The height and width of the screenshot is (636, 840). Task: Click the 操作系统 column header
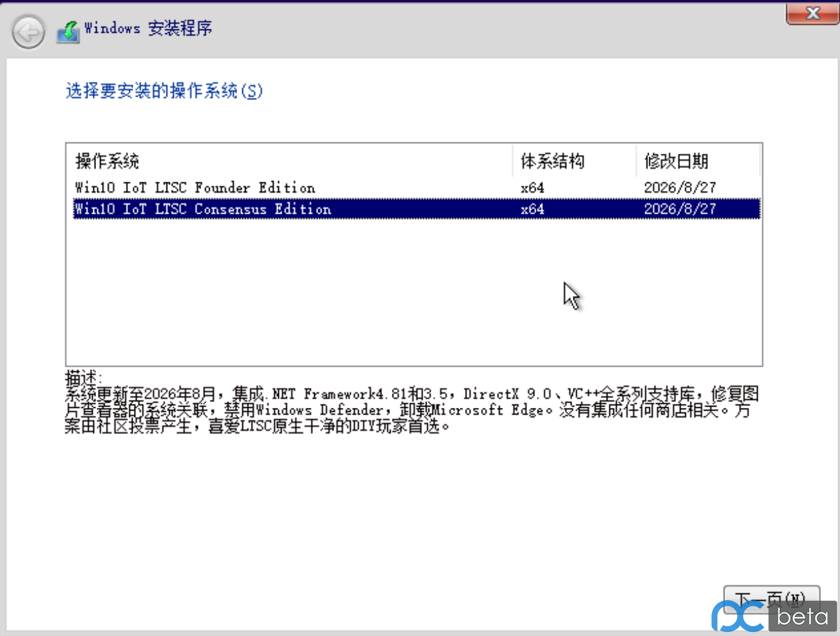tap(290, 161)
